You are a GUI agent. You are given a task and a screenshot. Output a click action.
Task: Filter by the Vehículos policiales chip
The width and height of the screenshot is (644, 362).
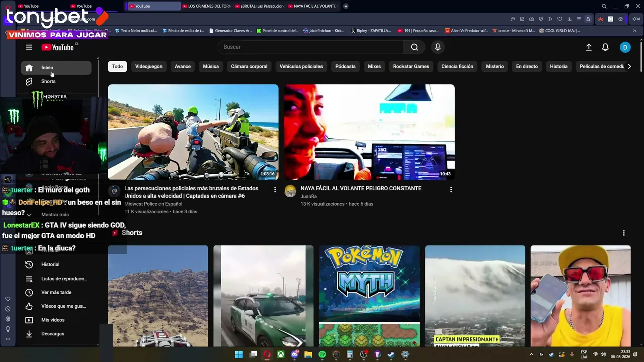301,66
